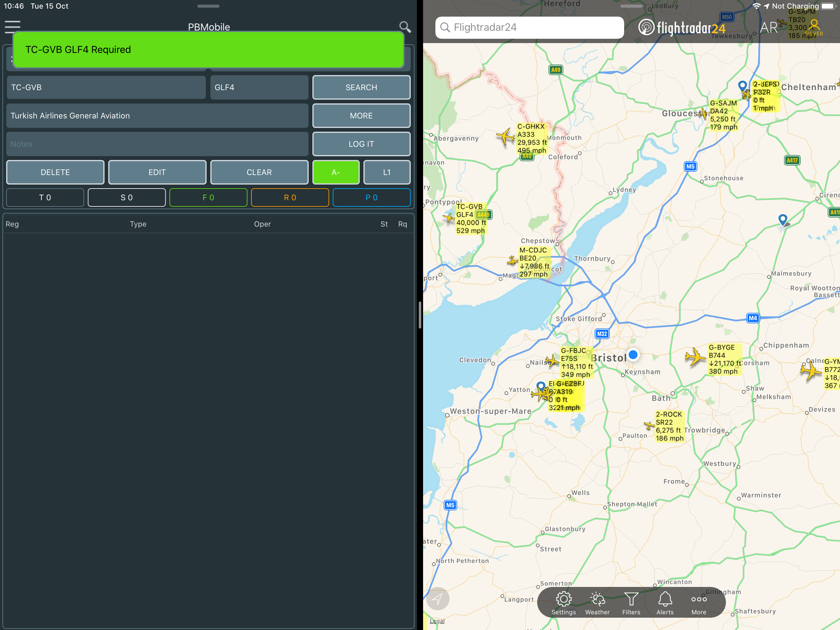Open the More options menu
840x630 pixels.
click(x=699, y=603)
